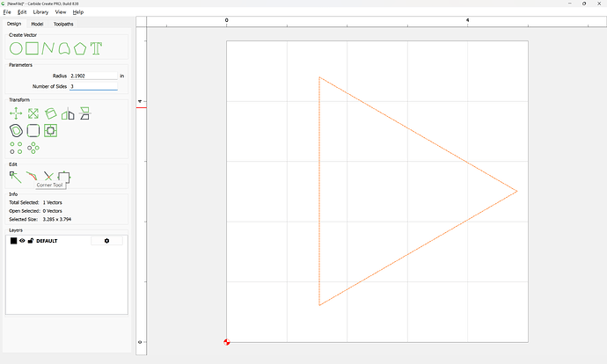Toggle the lock on DEFAULT layer
This screenshot has width=607, height=364.
click(x=31, y=240)
